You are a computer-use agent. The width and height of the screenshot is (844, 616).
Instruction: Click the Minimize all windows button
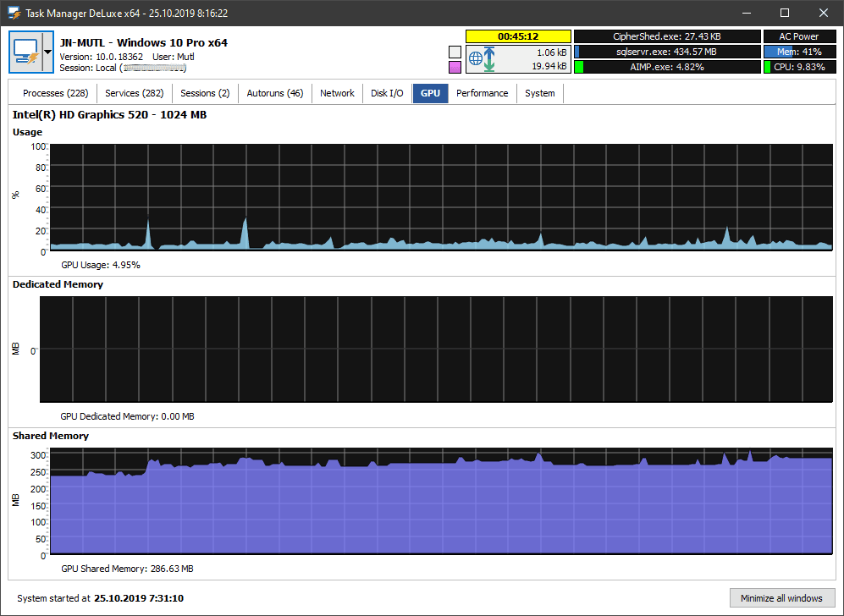(x=781, y=598)
